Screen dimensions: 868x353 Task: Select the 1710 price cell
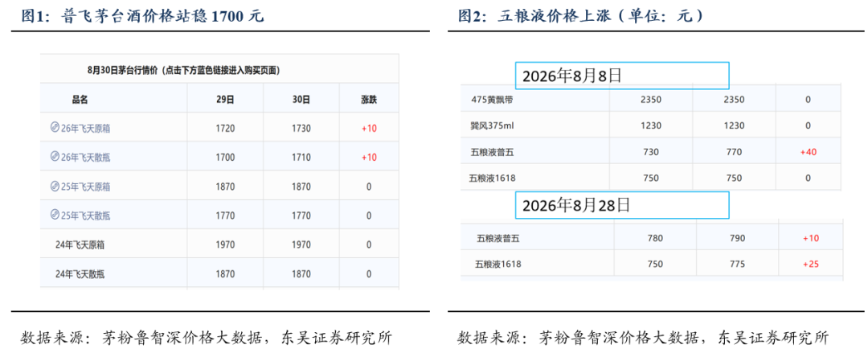coord(301,158)
